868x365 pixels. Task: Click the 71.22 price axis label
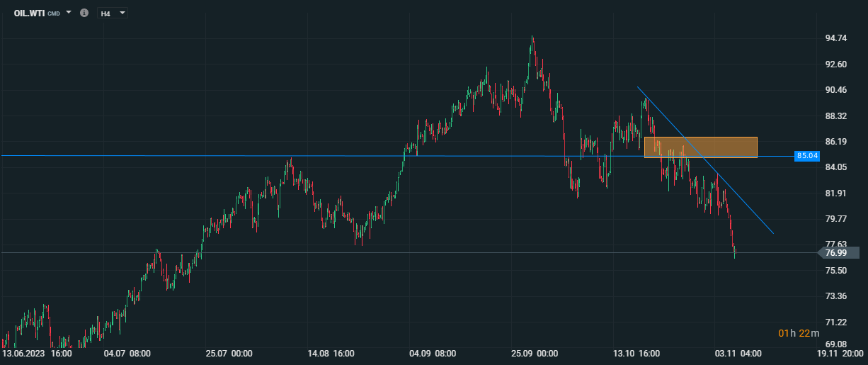coord(836,322)
